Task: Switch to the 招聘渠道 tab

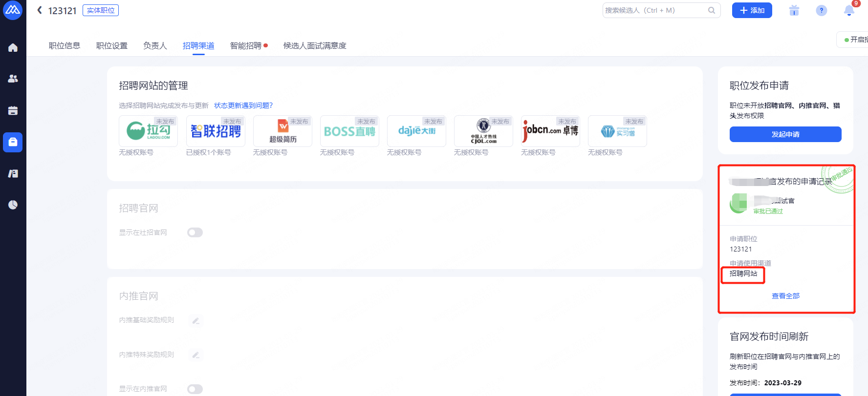Action: tap(198, 45)
